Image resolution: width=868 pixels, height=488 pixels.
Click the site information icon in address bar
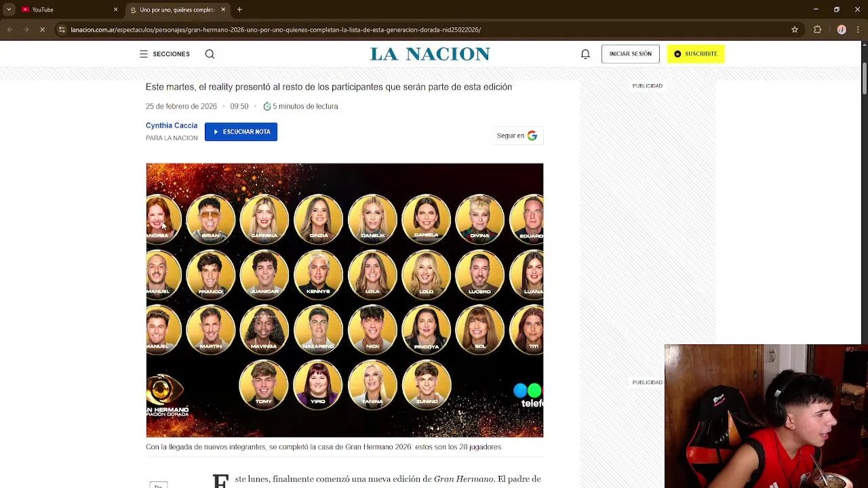62,30
